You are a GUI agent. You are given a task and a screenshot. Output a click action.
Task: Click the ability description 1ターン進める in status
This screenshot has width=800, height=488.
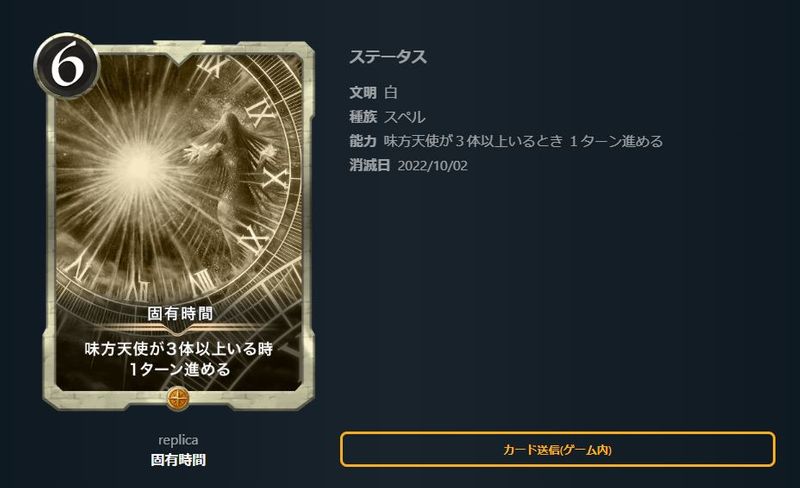[616, 141]
